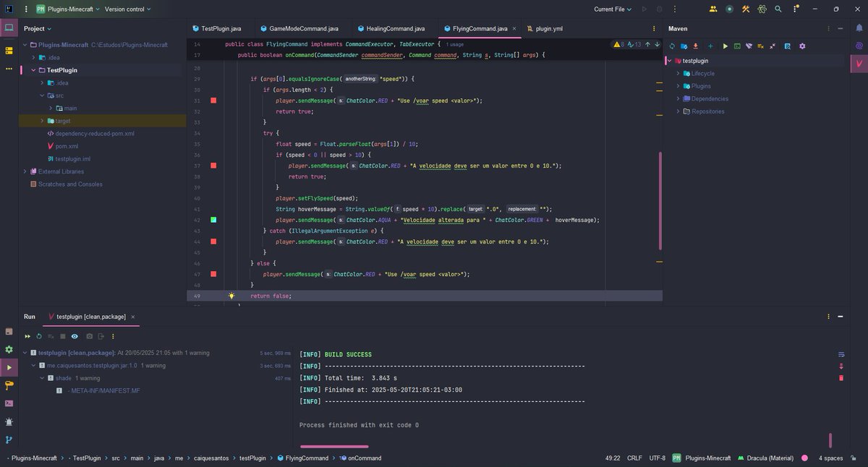Toggle successful steps eye icon in Run
868x467 pixels.
pyautogui.click(x=75, y=336)
